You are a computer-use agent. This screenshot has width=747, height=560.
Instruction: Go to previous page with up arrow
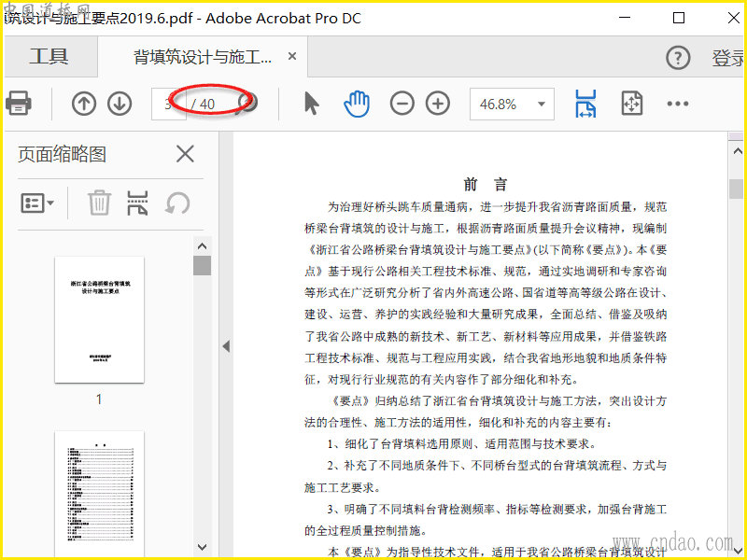(84, 104)
